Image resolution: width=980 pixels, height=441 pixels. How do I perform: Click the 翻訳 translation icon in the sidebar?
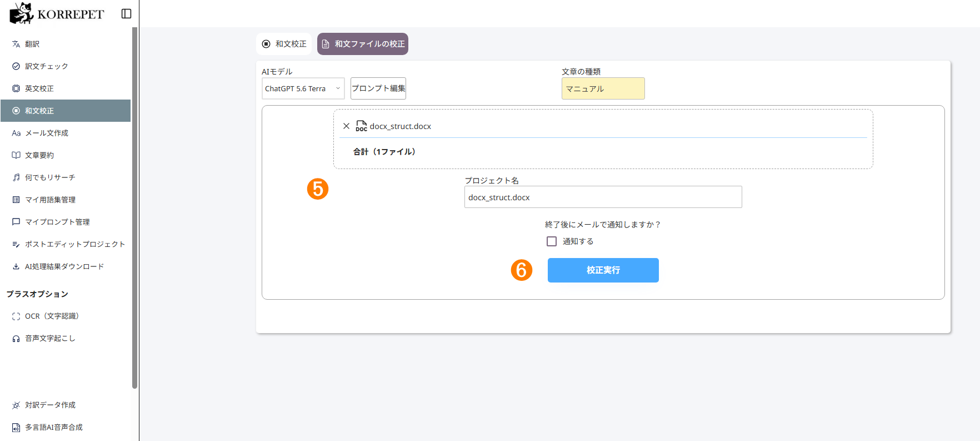[16, 44]
